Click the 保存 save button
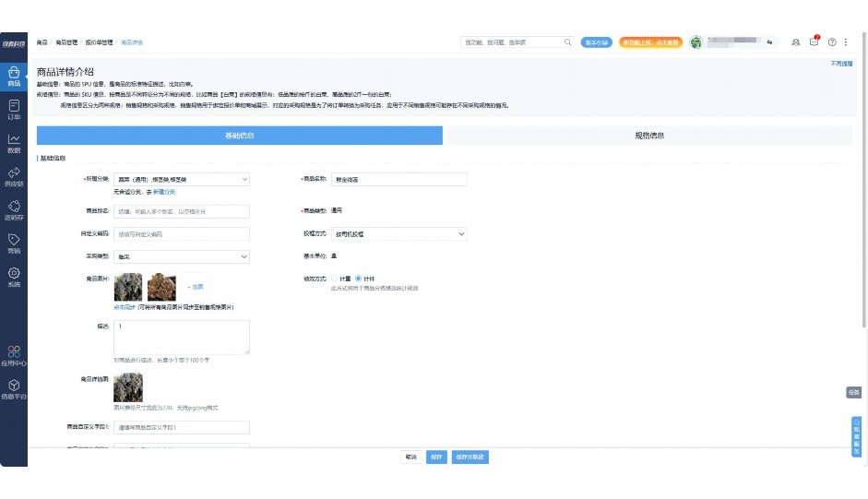Image resolution: width=868 pixels, height=499 pixels. coord(436,457)
